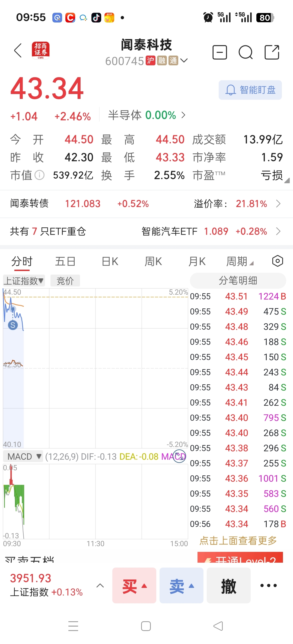Open the 招商证券 logo icon
The image size is (293, 644).
pyautogui.click(x=41, y=50)
